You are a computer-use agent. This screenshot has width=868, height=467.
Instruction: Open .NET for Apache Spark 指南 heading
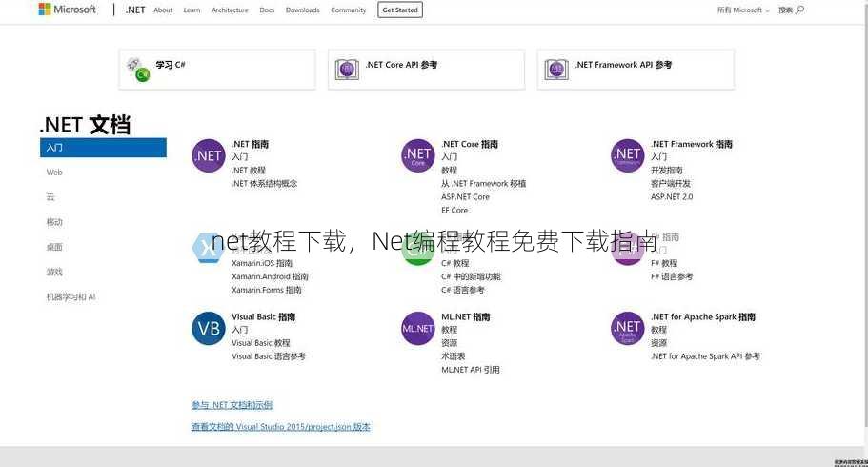click(703, 316)
